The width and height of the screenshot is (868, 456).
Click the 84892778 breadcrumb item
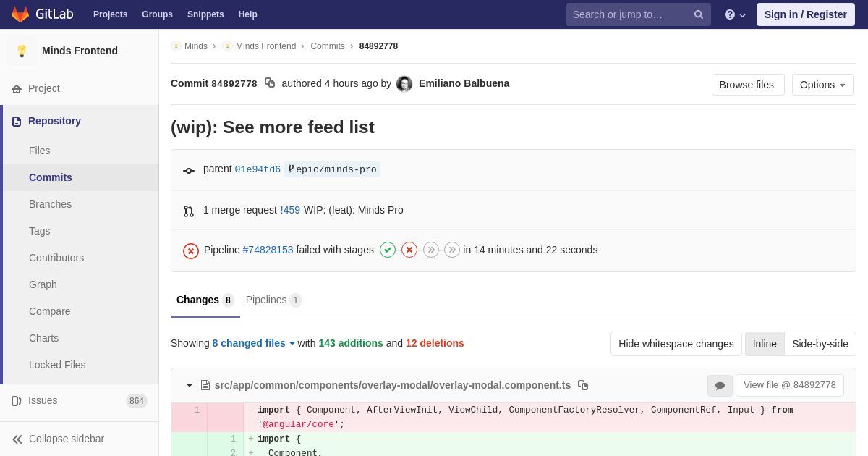378,46
